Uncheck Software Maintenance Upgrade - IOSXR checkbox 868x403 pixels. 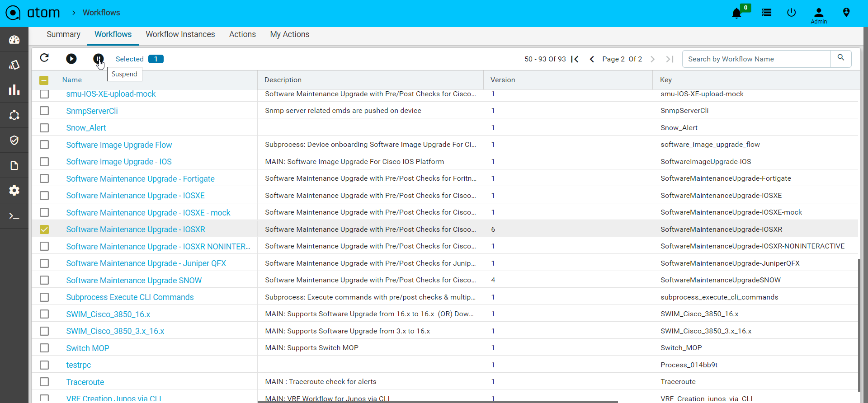(44, 230)
